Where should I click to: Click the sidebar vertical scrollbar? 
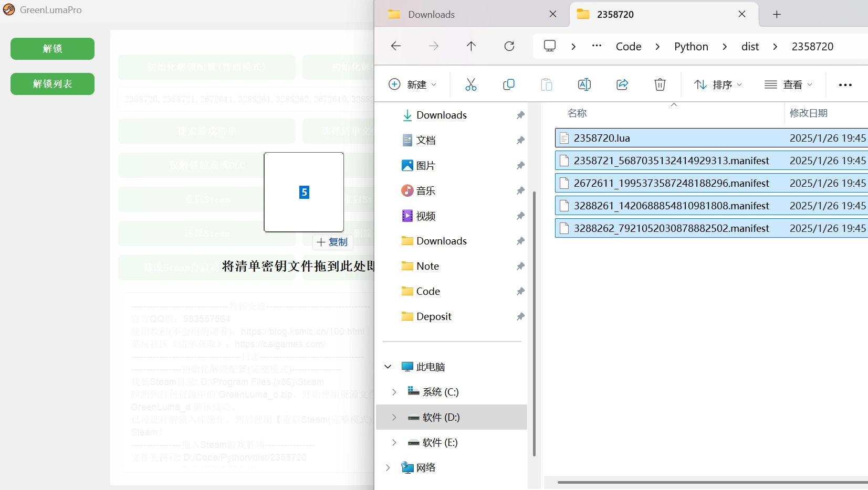pos(534,324)
